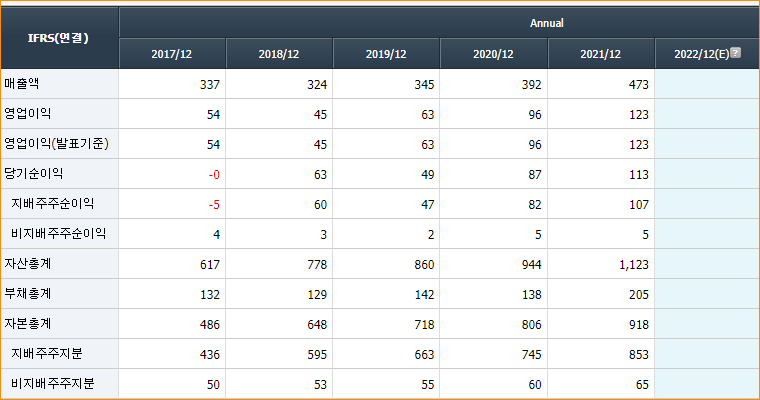Click 자본총계 value 806
760x400 pixels.
click(x=531, y=325)
